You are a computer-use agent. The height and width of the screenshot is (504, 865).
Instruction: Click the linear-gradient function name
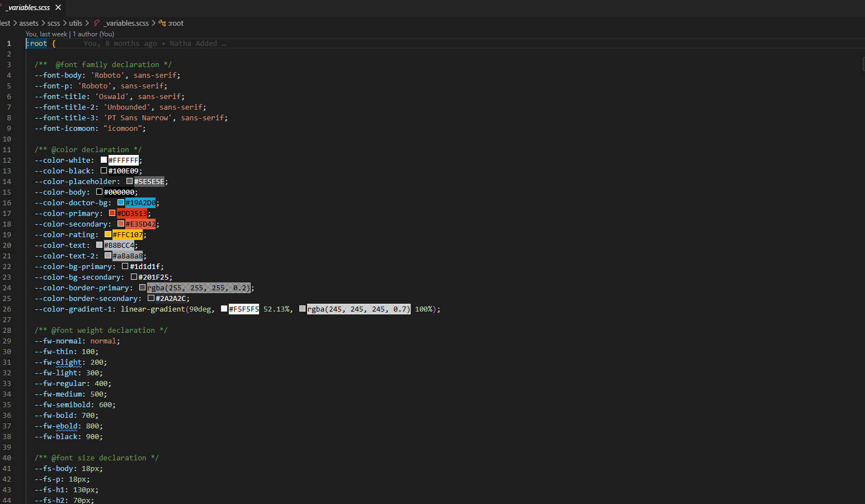coord(153,309)
